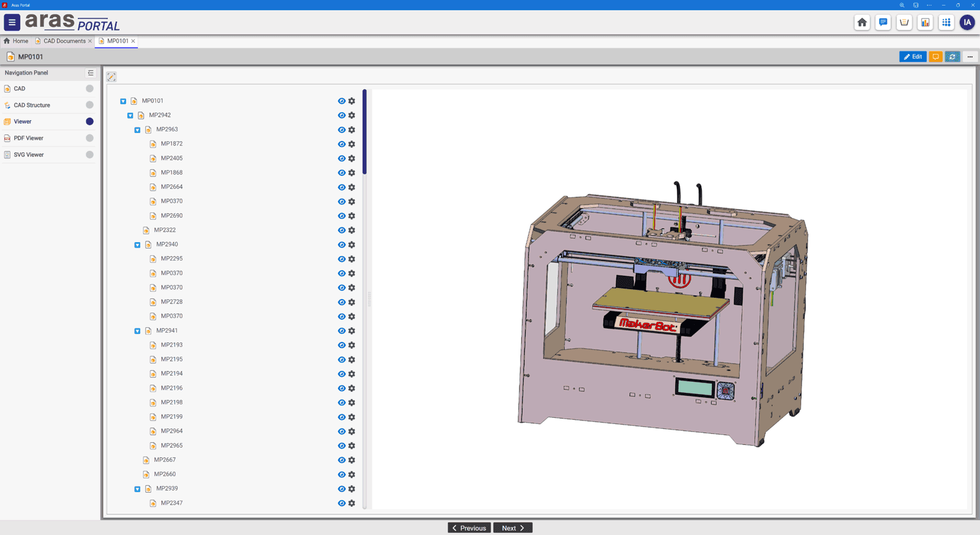The image size is (980, 535).
Task: Click the MP0101 document icon in header
Action: (x=10, y=56)
